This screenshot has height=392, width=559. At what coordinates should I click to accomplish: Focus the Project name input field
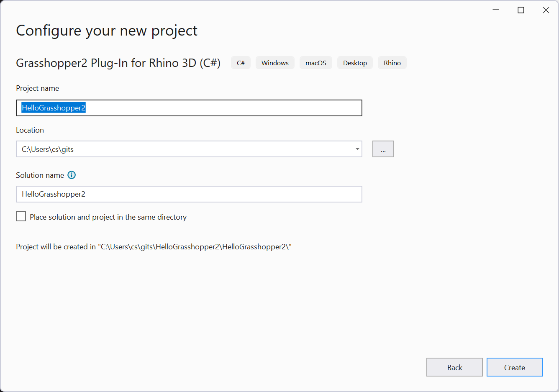pyautogui.click(x=189, y=108)
